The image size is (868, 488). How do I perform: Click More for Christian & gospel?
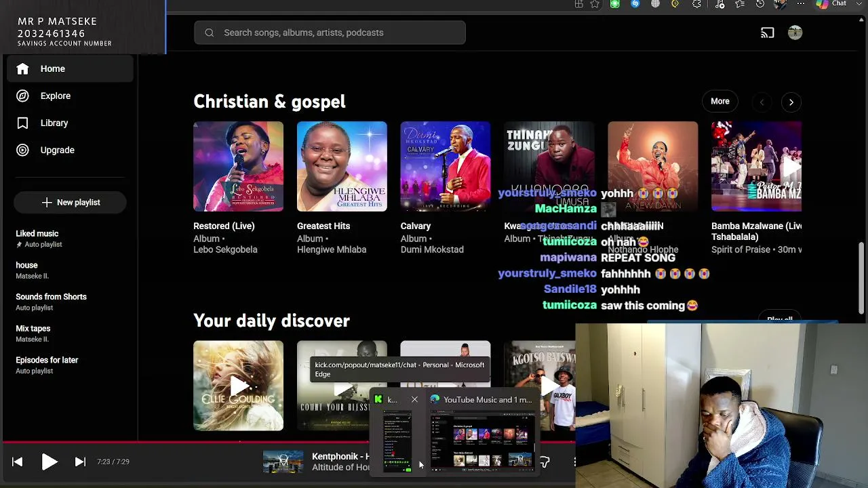point(720,102)
